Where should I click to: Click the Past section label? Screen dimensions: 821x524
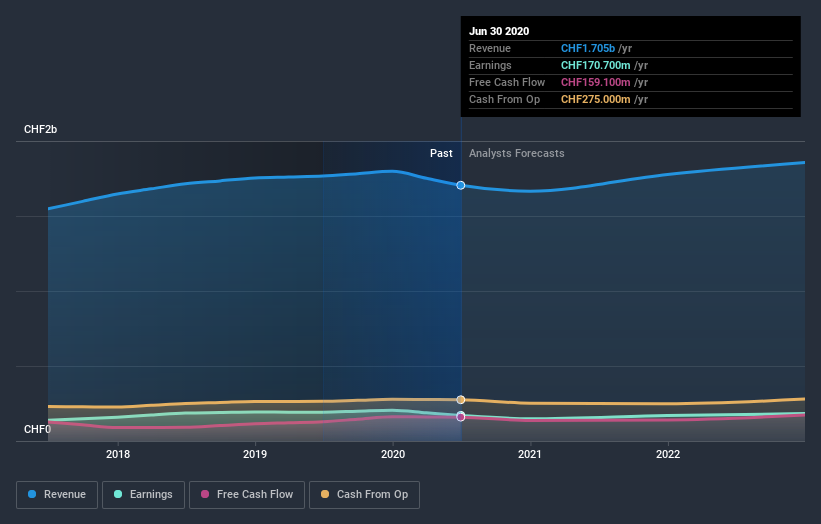click(x=441, y=153)
